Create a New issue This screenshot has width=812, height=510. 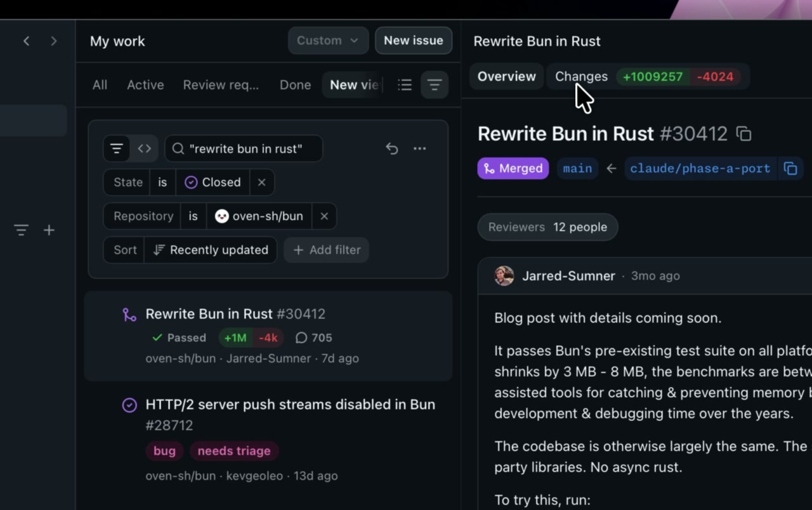click(414, 41)
